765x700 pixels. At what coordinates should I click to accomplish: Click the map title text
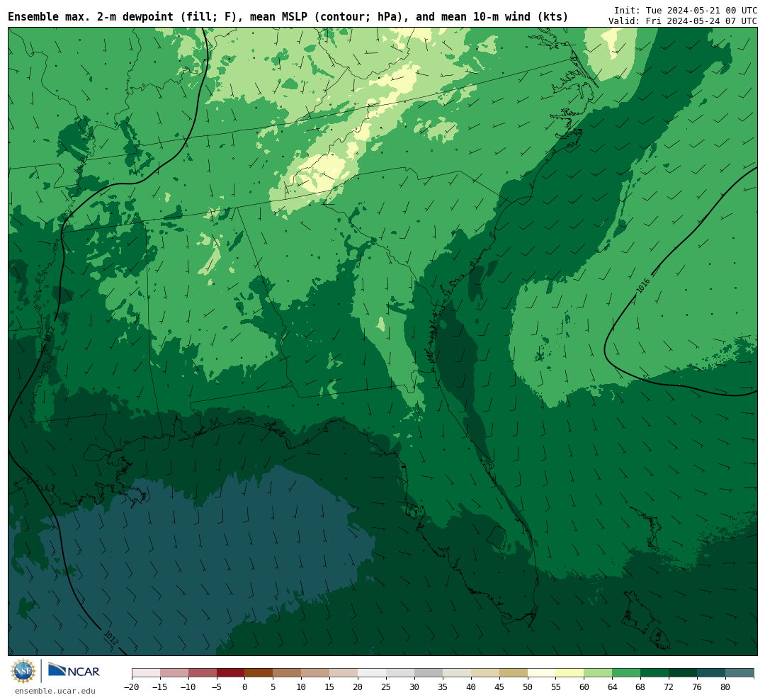[x=288, y=16]
